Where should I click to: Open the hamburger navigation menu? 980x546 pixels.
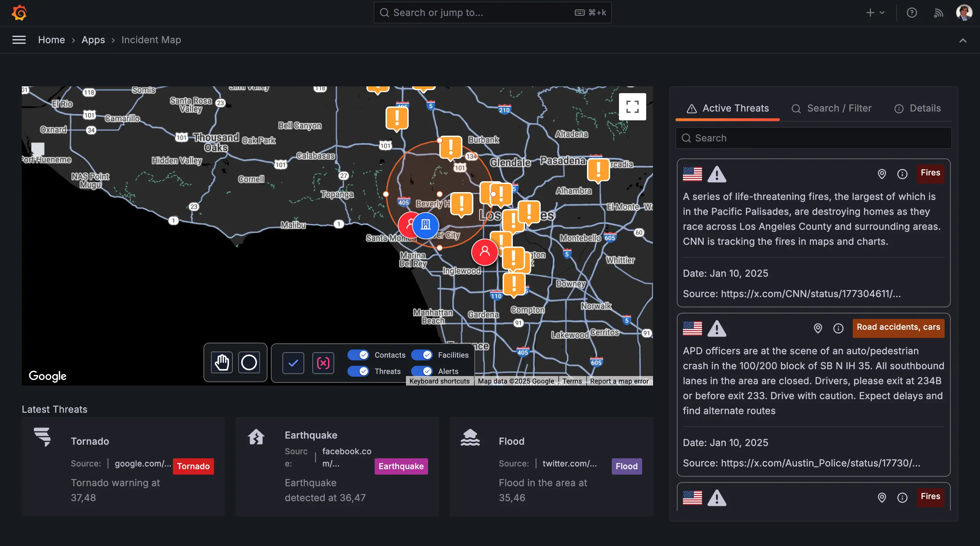19,39
